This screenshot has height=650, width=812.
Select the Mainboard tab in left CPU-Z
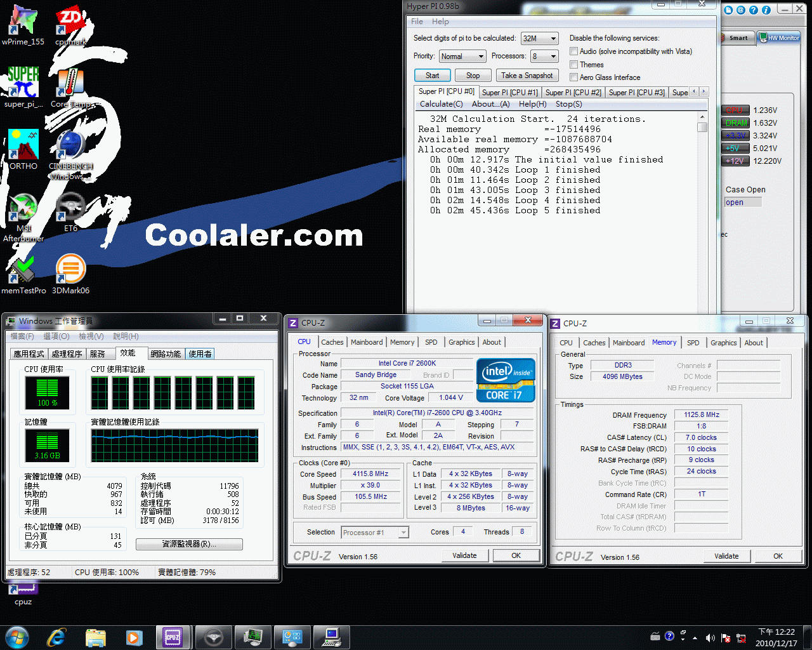pyautogui.click(x=367, y=342)
